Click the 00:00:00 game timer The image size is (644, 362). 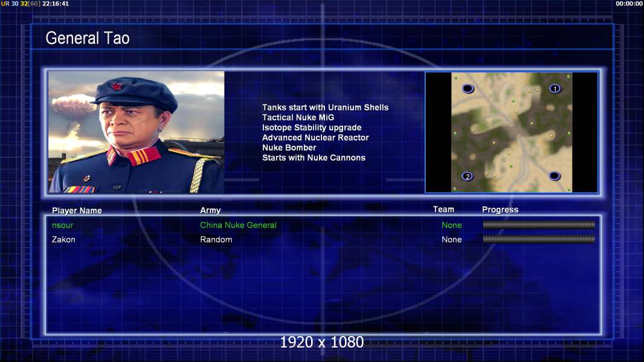pos(630,3)
